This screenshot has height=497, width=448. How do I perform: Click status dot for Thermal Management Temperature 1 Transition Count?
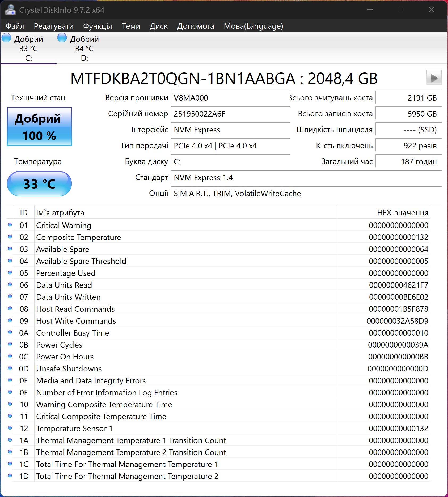[x=10, y=440]
